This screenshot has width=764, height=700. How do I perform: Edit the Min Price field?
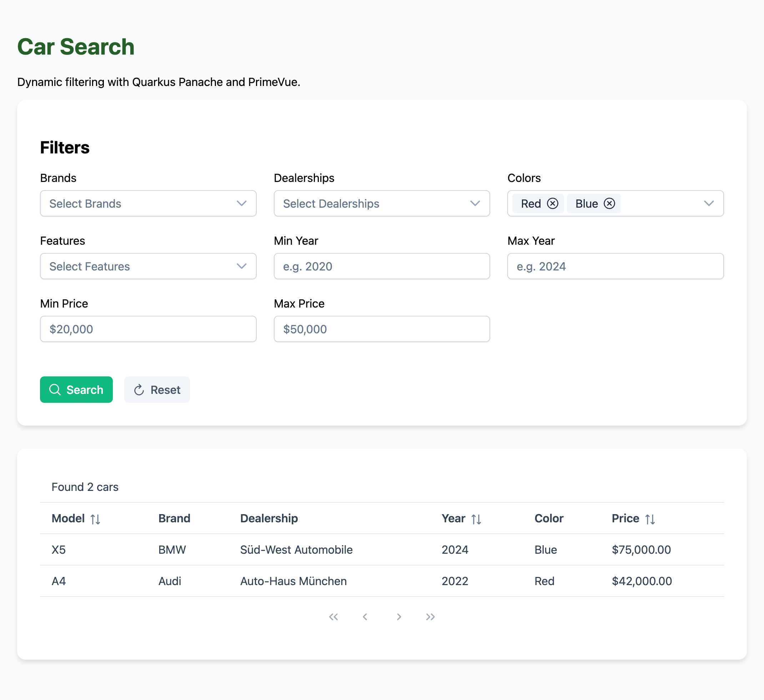(x=148, y=329)
